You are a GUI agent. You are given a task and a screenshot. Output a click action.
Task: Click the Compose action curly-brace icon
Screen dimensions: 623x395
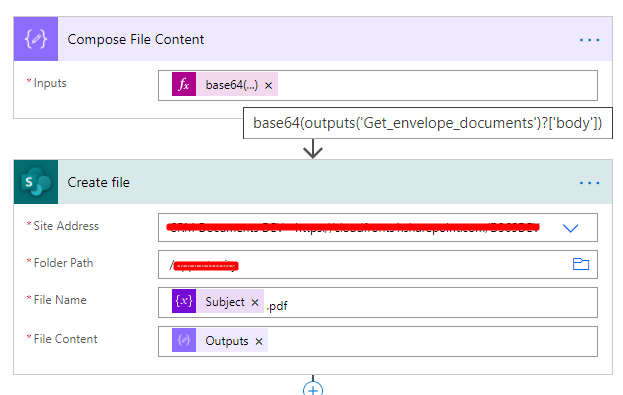(x=36, y=39)
